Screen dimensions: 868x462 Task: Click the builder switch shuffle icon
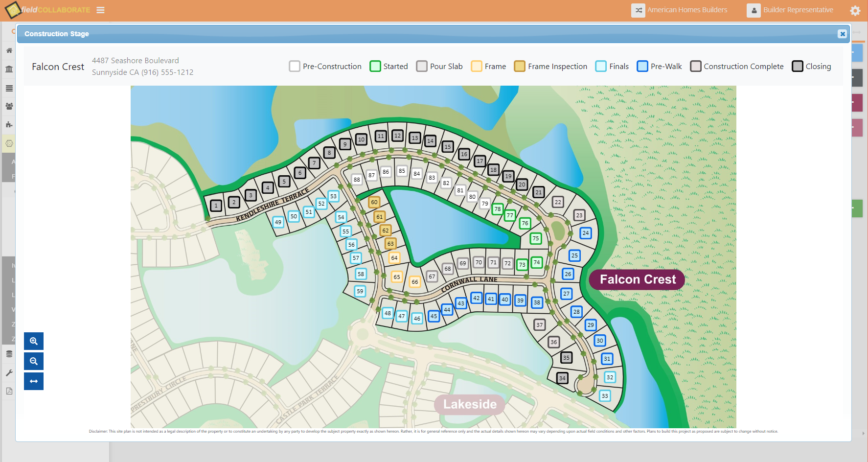639,10
